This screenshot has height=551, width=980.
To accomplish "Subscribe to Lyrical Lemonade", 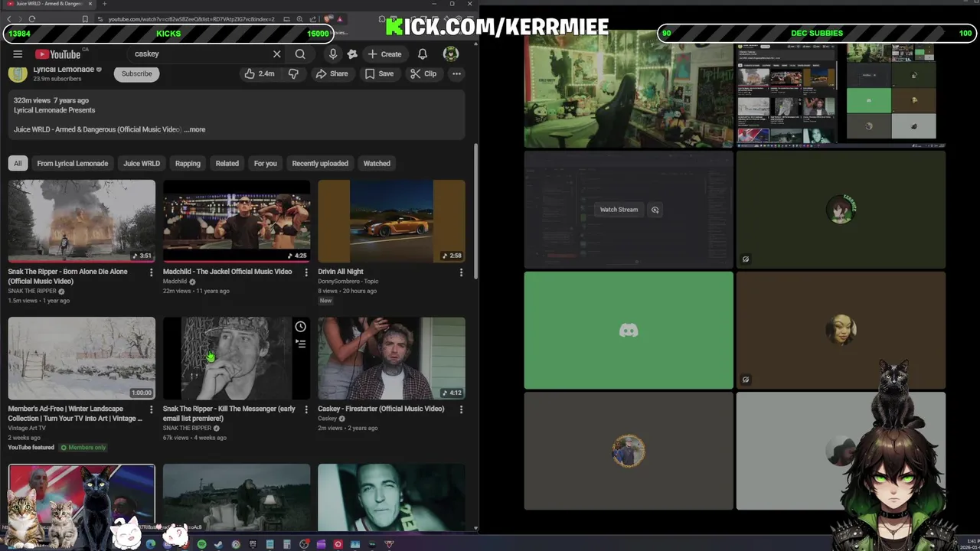I will [136, 73].
